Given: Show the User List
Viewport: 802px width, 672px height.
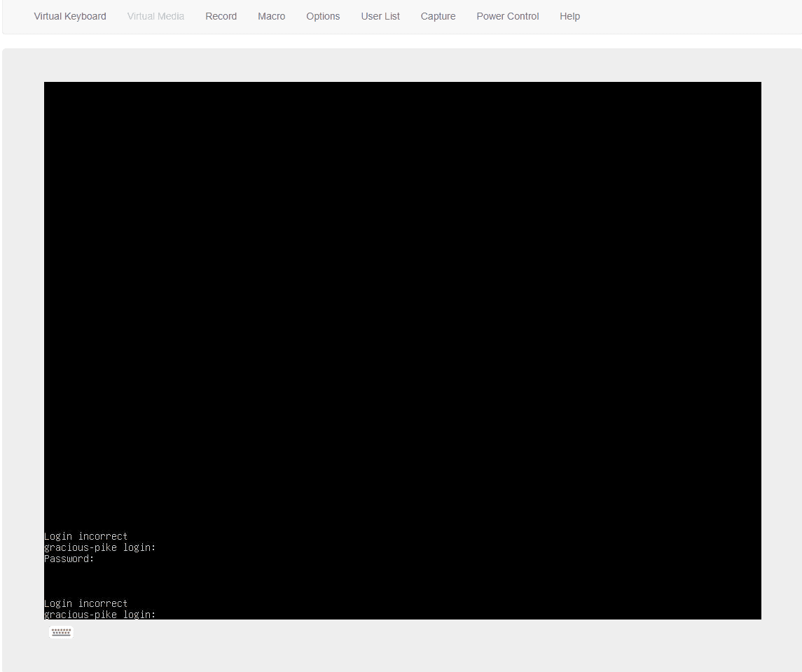Looking at the screenshot, I should click(380, 16).
